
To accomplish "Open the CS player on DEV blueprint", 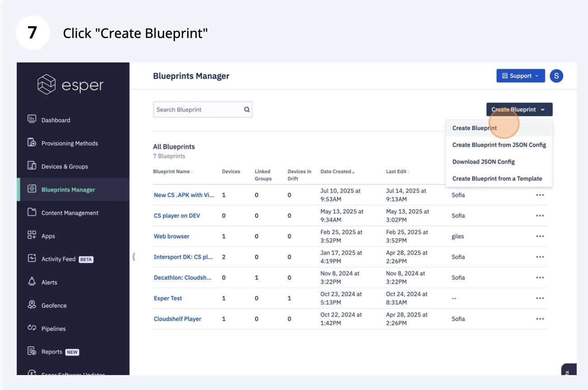I will [x=177, y=216].
